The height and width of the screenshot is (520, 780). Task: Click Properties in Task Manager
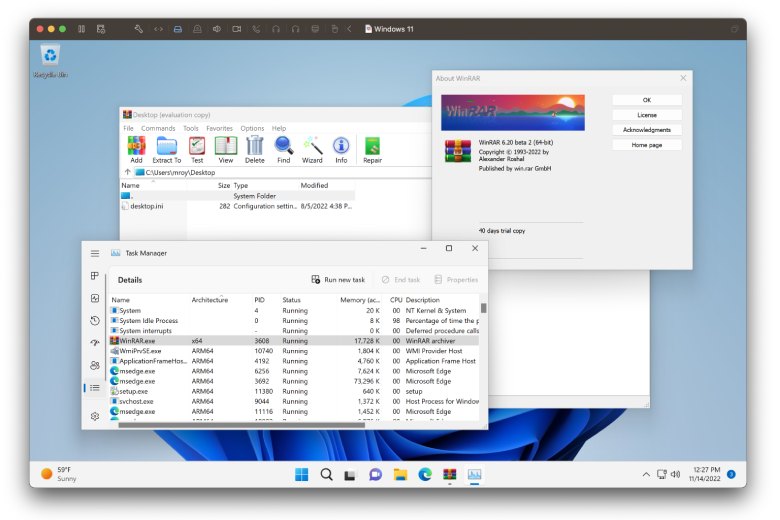[456, 280]
